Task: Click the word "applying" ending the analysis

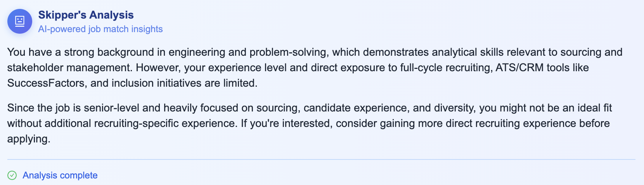Action: [28, 139]
